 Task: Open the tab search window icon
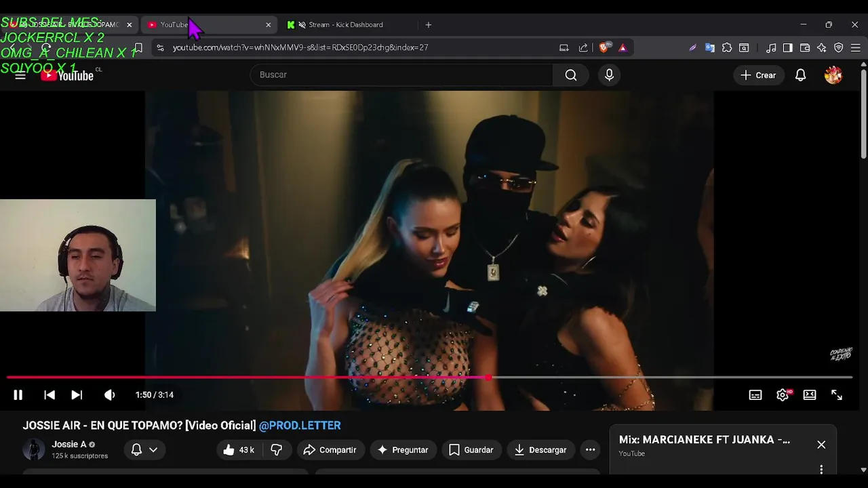pyautogui.click(x=744, y=47)
